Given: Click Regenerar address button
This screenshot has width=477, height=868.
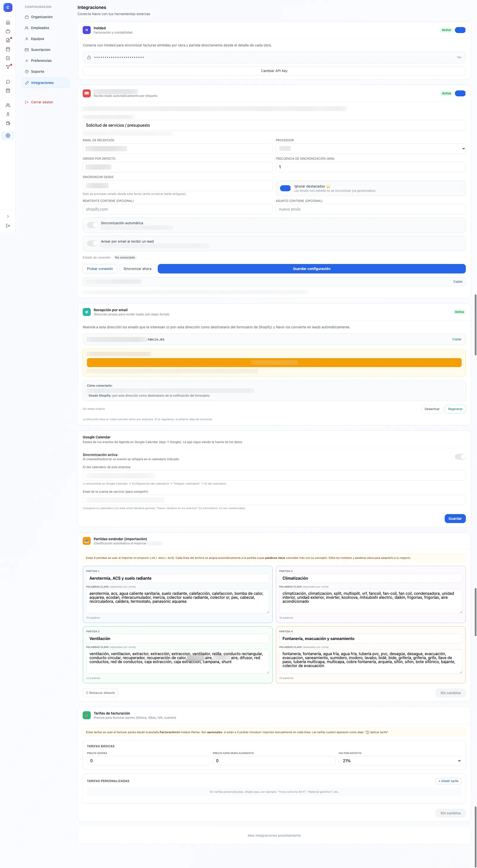Looking at the screenshot, I should [x=455, y=409].
